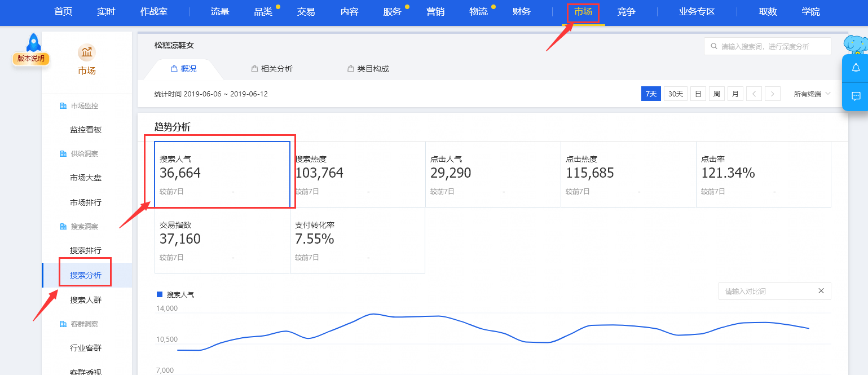Open the 营销 navigation item
This screenshot has height=375, width=868.
coord(435,11)
